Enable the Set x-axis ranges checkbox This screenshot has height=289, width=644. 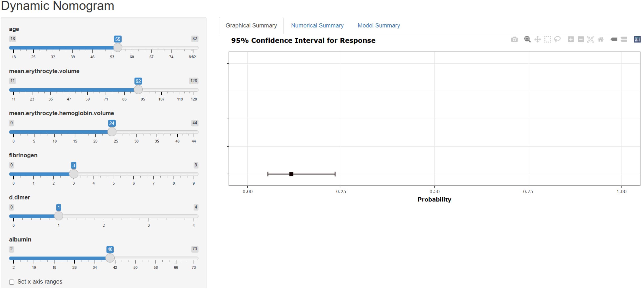(x=12, y=282)
